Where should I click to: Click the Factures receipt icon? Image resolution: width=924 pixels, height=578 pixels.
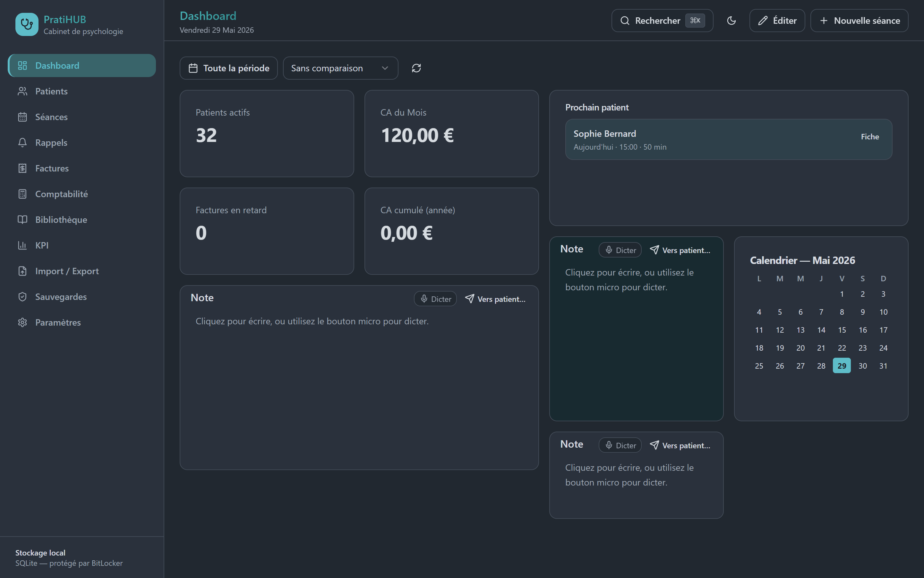(22, 168)
